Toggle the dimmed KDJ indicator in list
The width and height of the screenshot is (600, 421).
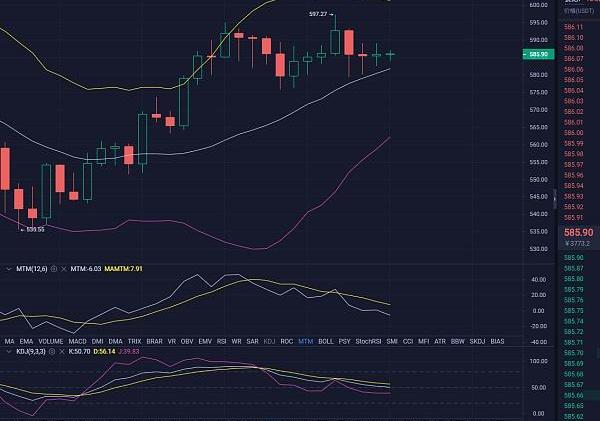click(x=267, y=341)
